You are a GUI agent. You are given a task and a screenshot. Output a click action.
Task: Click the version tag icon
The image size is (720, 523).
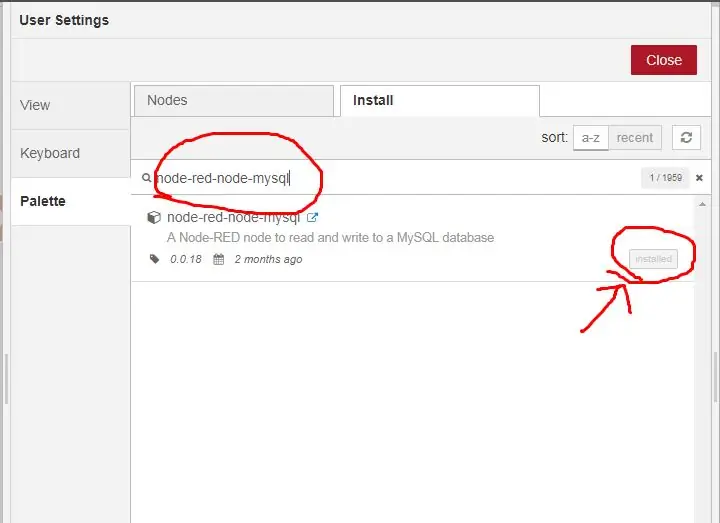coord(154,259)
